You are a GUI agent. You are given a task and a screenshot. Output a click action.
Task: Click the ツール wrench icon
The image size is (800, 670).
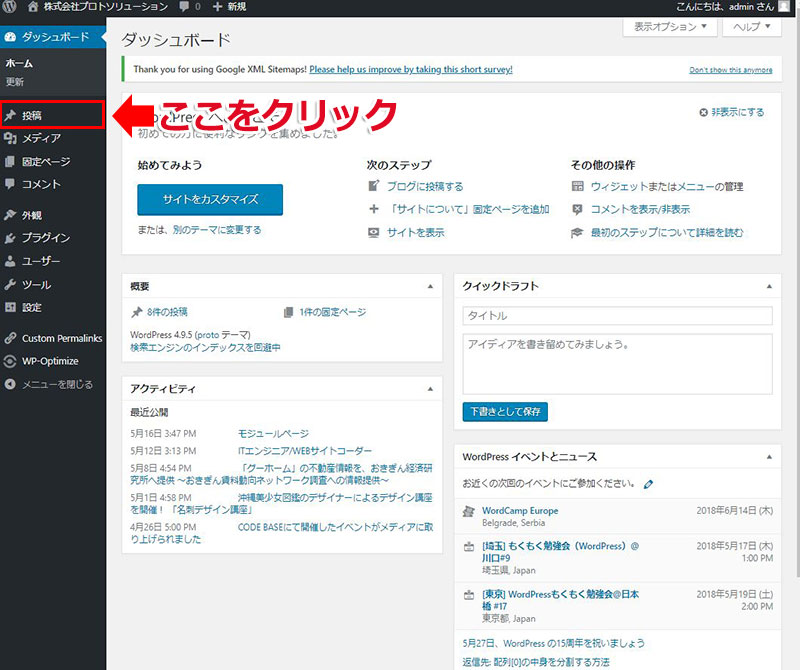tap(10, 284)
